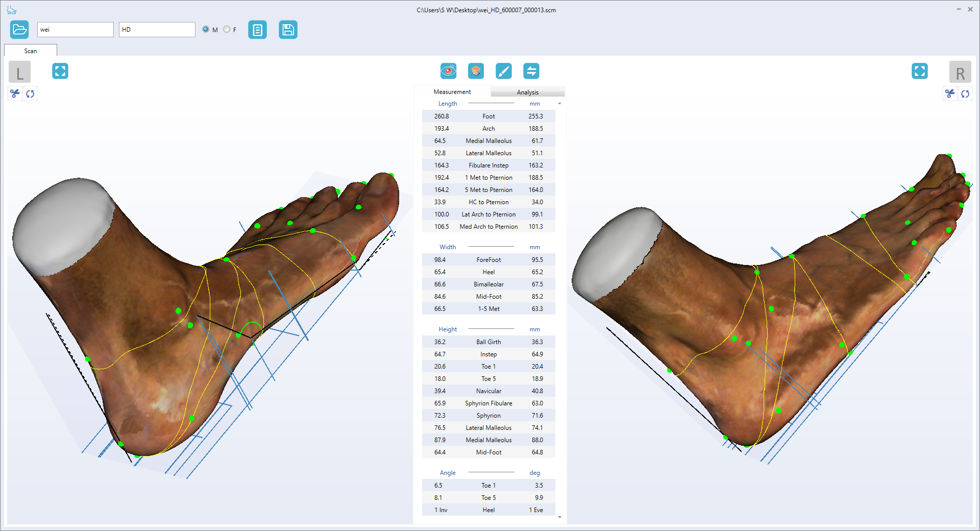
Task: Select the paintbrush tool
Action: coord(503,71)
